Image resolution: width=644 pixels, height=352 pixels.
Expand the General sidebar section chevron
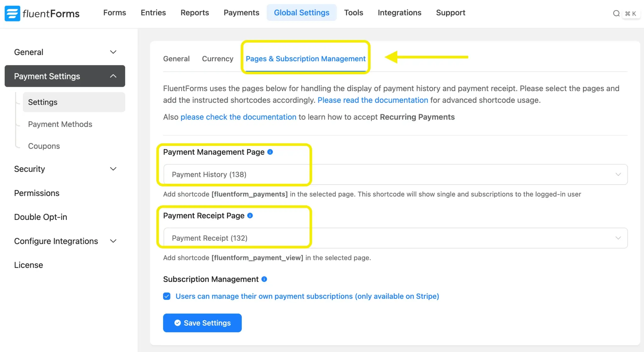tap(113, 52)
